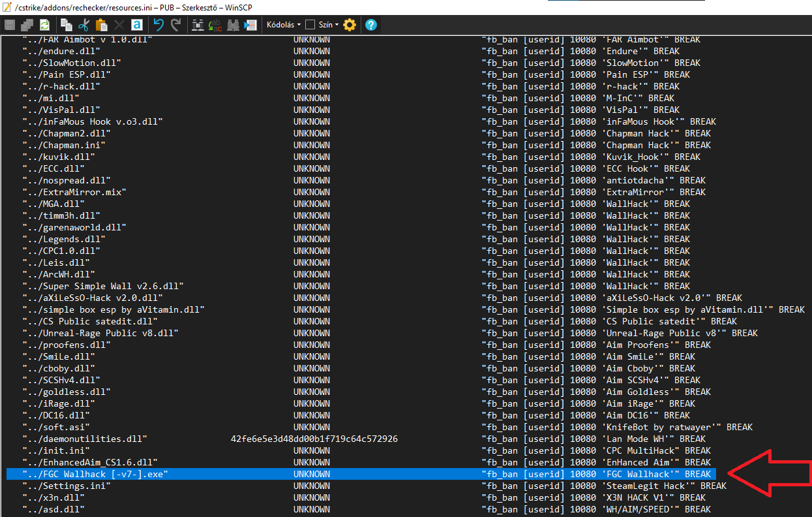Reload the file with the green refresh icon
812x517 pixels.
coord(44,25)
